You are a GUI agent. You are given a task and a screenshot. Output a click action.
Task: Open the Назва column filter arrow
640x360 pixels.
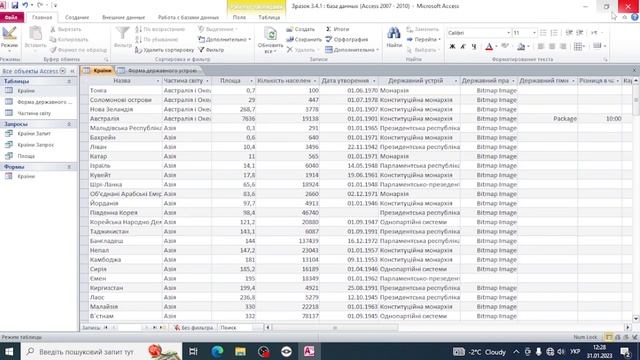point(158,81)
